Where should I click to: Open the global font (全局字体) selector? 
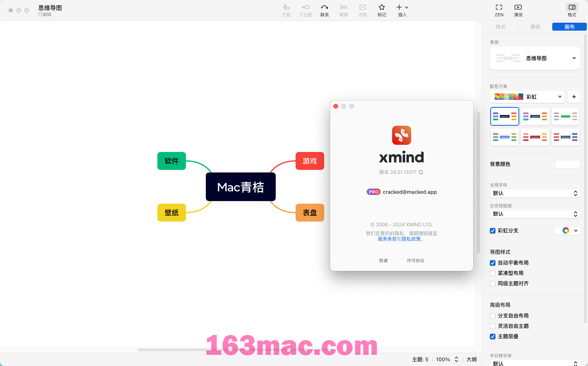click(x=535, y=193)
